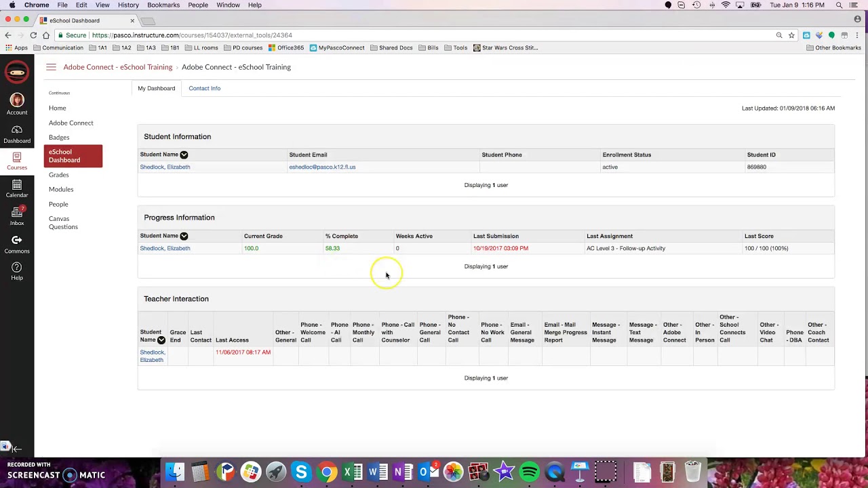Go to course Home page
Screen dimensions: 868x488
tap(58, 108)
